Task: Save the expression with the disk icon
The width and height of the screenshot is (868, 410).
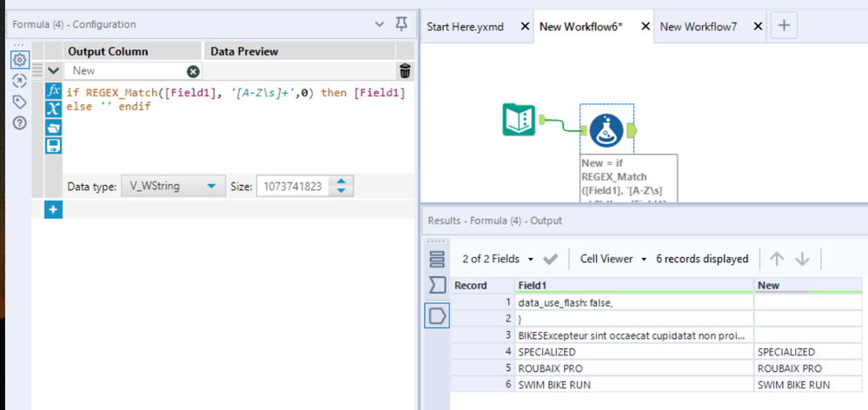Action: coord(53,145)
